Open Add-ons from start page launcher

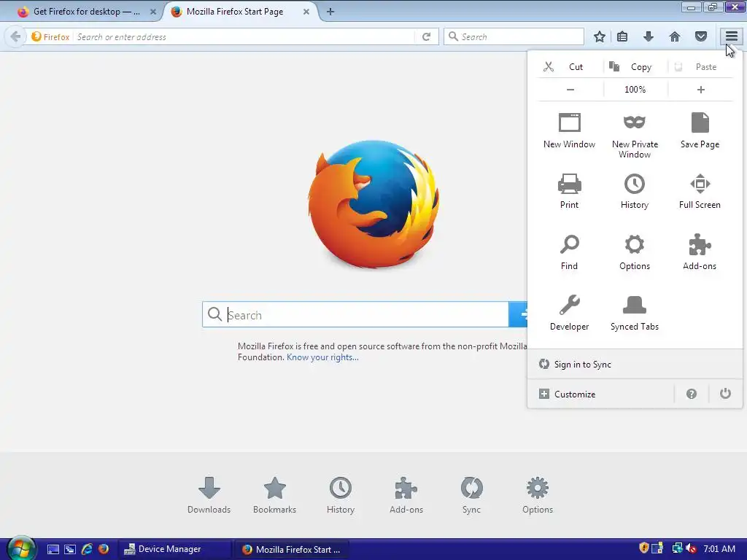[406, 495]
